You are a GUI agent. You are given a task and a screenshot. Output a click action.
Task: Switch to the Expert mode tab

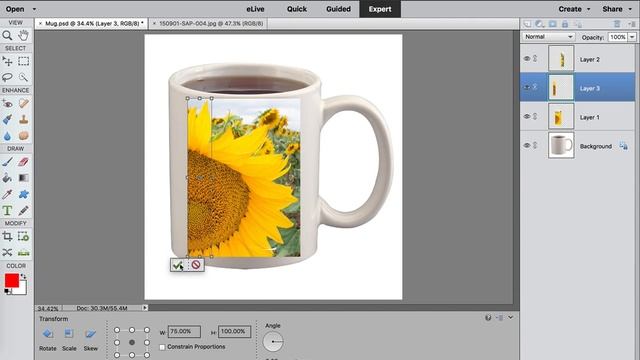pos(380,9)
